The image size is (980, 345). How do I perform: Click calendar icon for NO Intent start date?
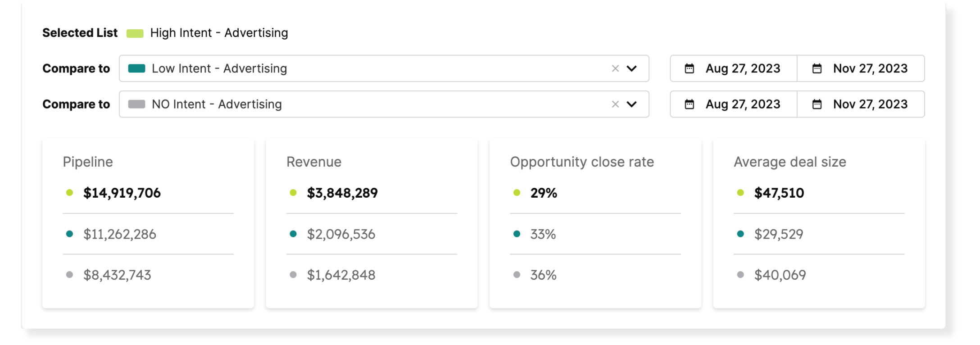click(689, 104)
